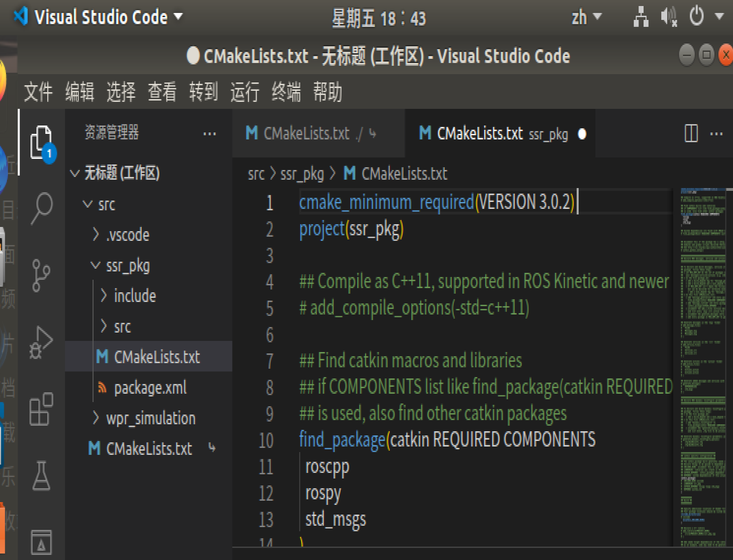Screen dimensions: 733x560
Task: Select CMakeLists.txt under ssr_pkg in explorer
Action: pos(149,357)
